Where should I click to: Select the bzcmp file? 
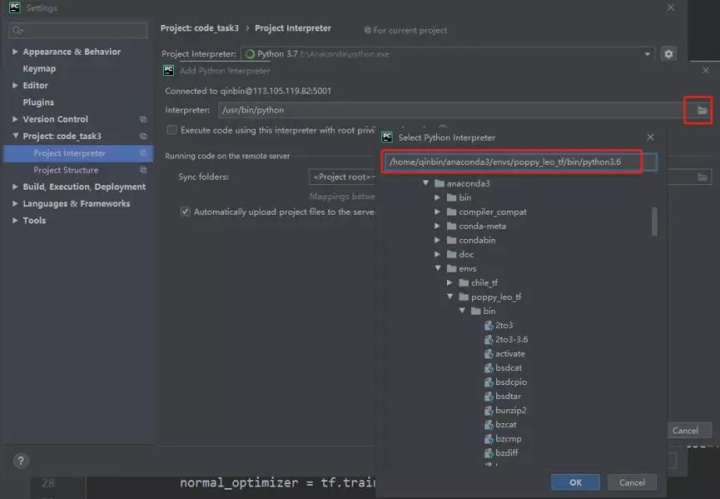point(503,439)
